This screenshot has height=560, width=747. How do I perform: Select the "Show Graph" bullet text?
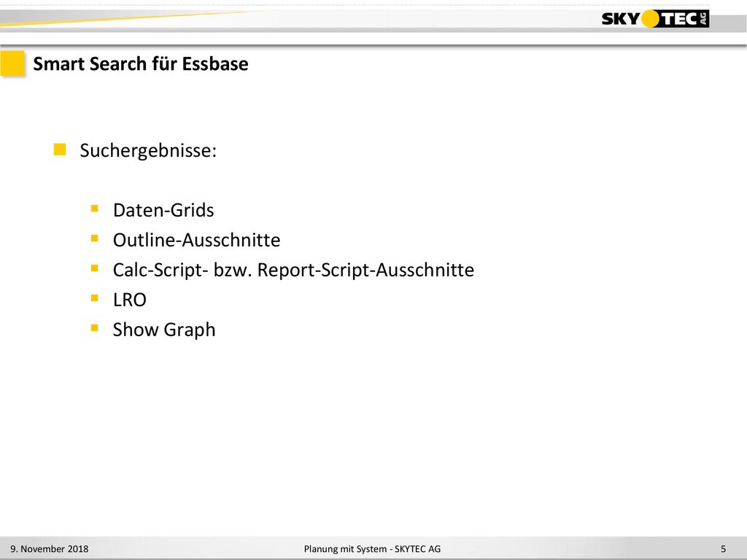164,330
